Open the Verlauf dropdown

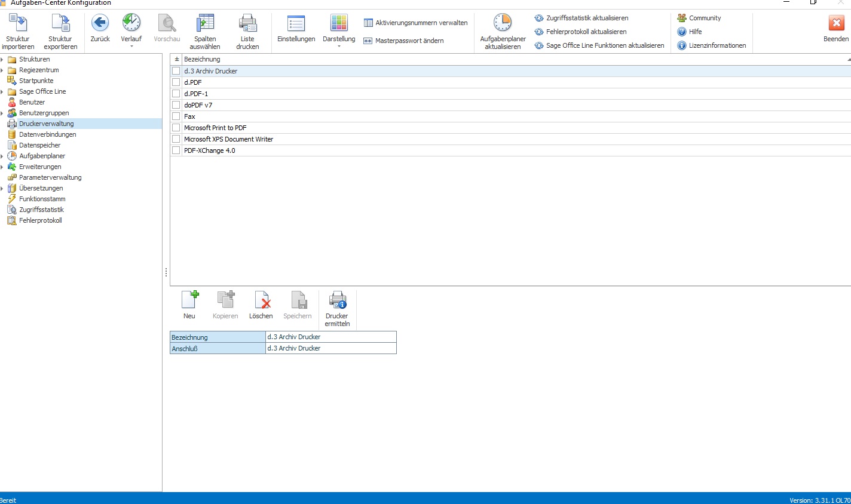click(131, 46)
